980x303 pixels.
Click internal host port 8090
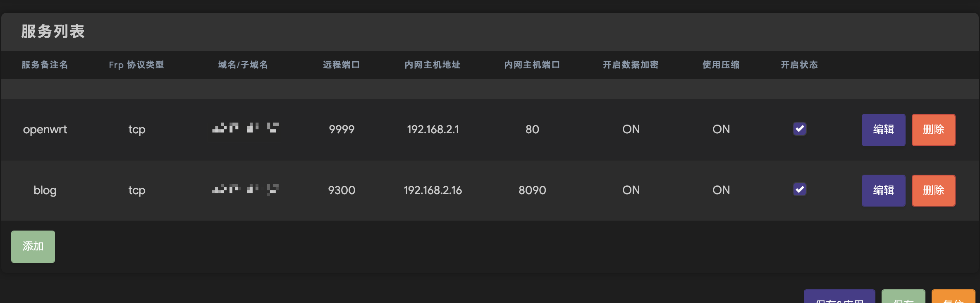point(532,190)
